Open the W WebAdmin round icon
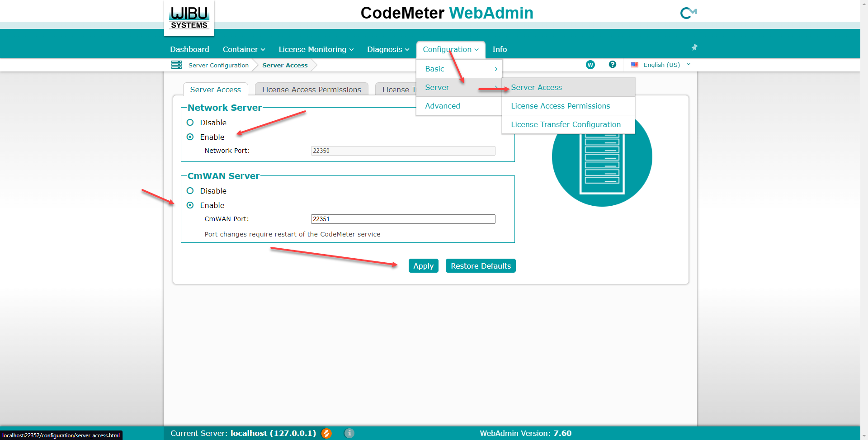The width and height of the screenshot is (868, 440). click(x=590, y=65)
